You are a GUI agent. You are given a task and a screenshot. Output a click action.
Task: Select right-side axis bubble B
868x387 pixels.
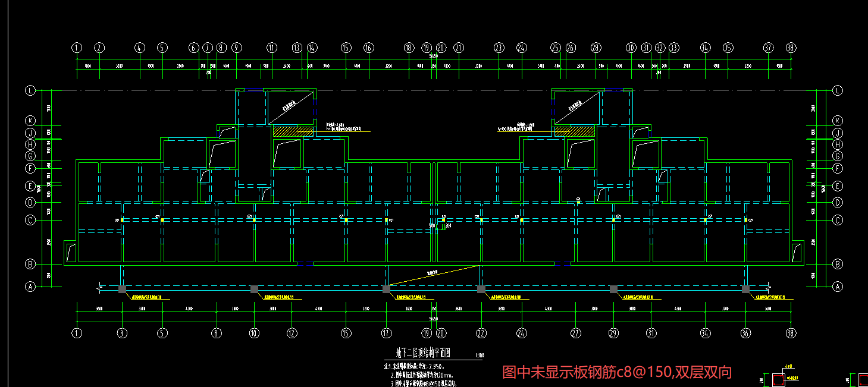838,264
